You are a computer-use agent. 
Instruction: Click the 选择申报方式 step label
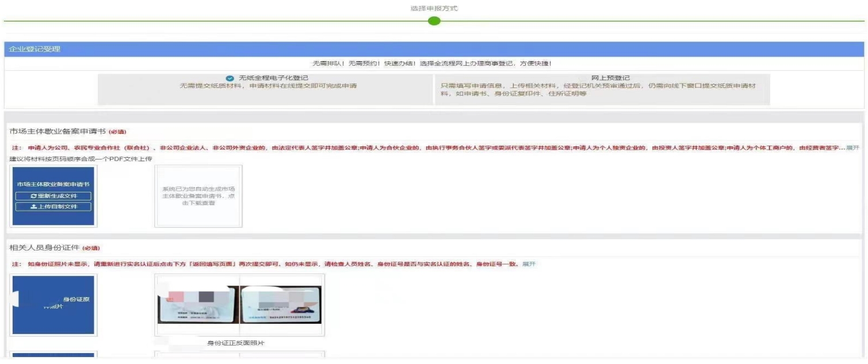(x=434, y=9)
